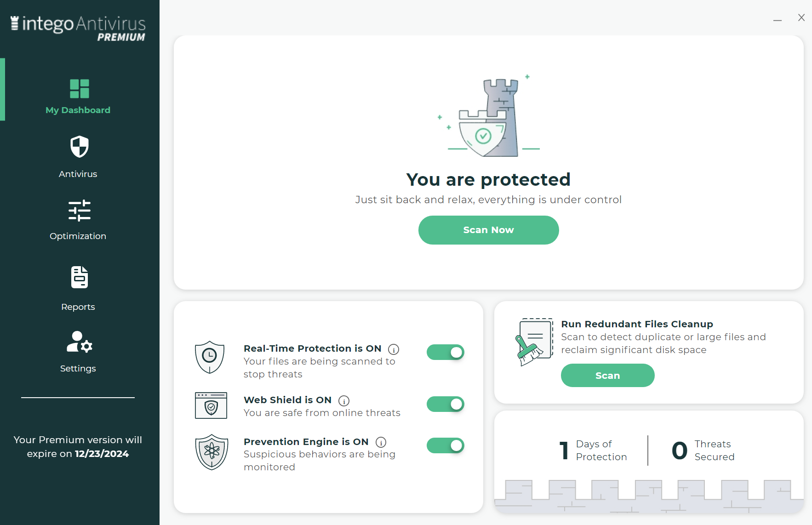This screenshot has height=525, width=812.
Task: Run the Redundant Files Cleanup Scan button
Action: tap(607, 376)
